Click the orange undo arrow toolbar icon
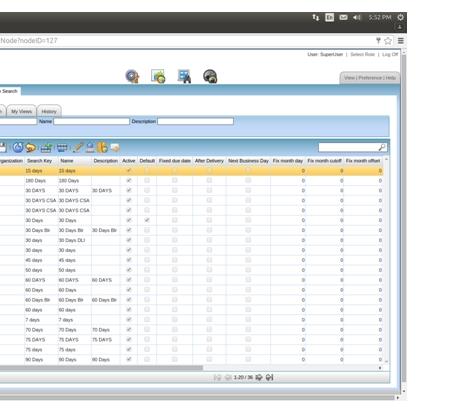This screenshot has width=464, height=408. click(x=31, y=147)
